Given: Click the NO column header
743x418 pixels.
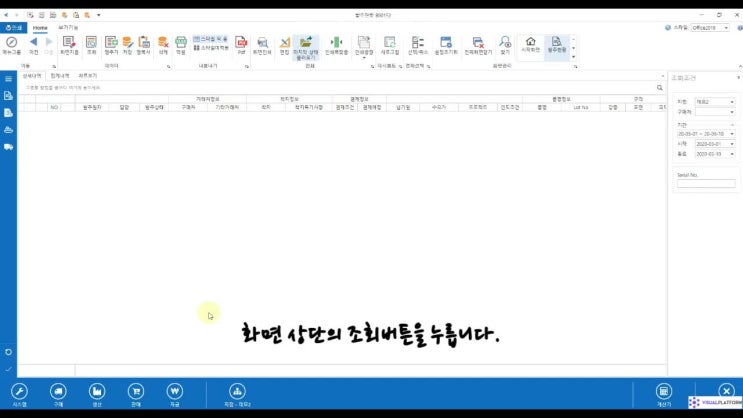Looking at the screenshot, I should (x=54, y=108).
